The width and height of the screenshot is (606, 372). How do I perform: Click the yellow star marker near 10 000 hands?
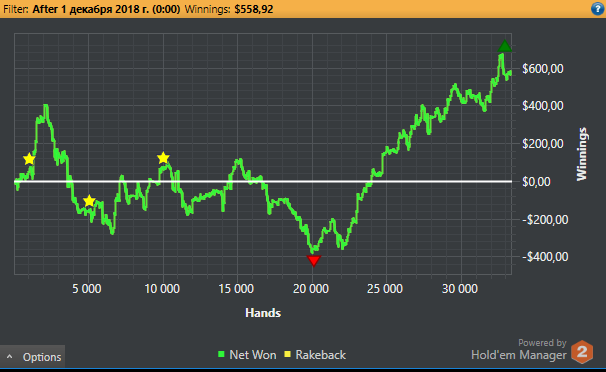[163, 158]
